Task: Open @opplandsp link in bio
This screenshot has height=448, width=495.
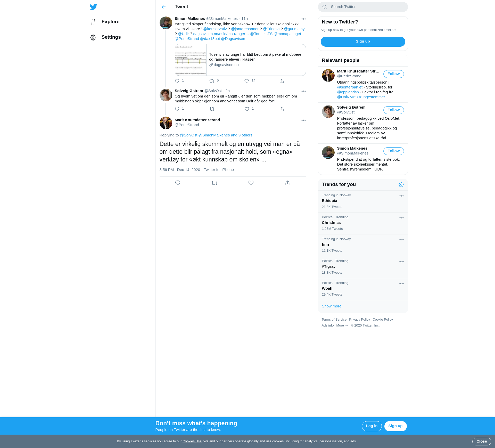Action: pyautogui.click(x=348, y=92)
